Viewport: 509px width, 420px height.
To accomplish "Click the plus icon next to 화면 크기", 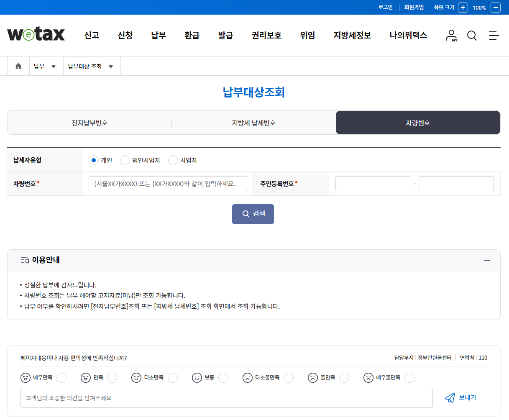I will pyautogui.click(x=463, y=8).
